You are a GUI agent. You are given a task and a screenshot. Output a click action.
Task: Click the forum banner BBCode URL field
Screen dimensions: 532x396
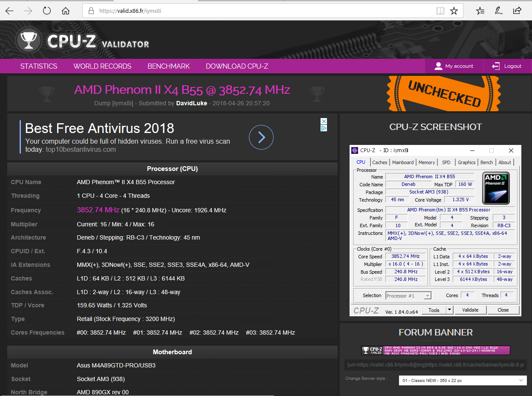tap(436, 365)
